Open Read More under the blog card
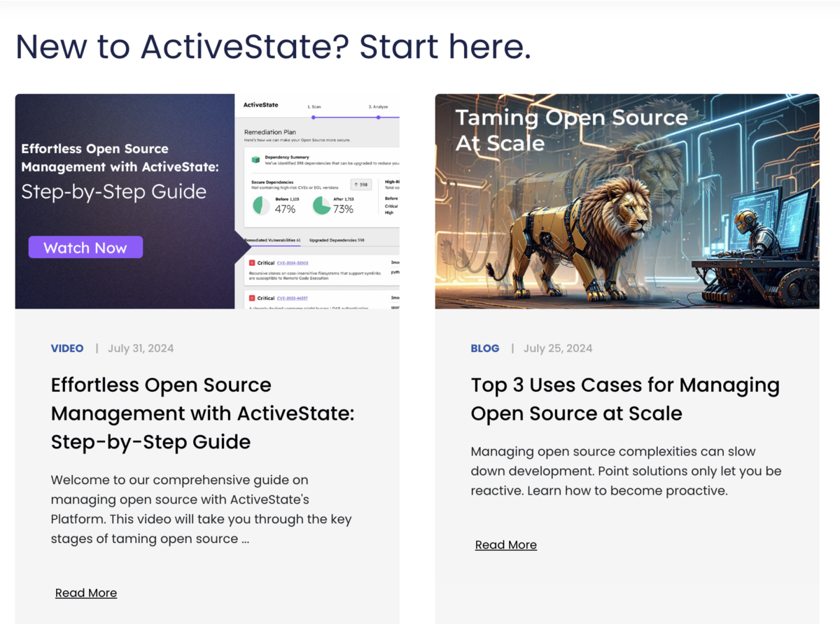The height and width of the screenshot is (624, 840). pos(505,545)
